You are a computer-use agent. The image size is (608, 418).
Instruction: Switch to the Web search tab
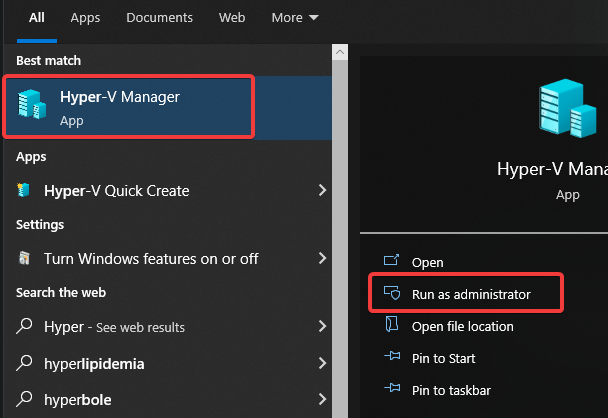pos(232,18)
